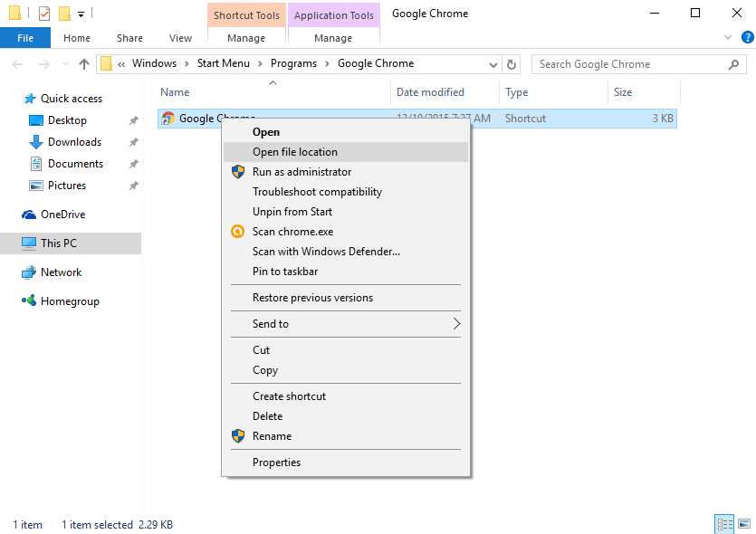The image size is (756, 534).
Task: Open the File ribbon tab
Action: 25,38
